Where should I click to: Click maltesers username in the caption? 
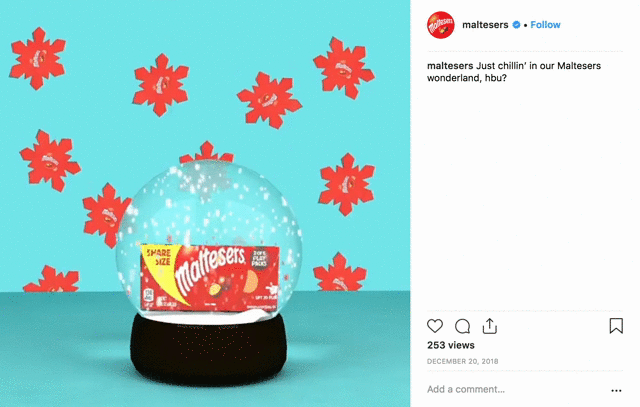point(450,66)
